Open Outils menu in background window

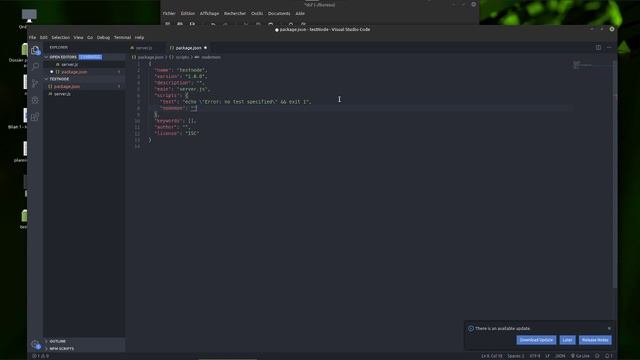(257, 13)
